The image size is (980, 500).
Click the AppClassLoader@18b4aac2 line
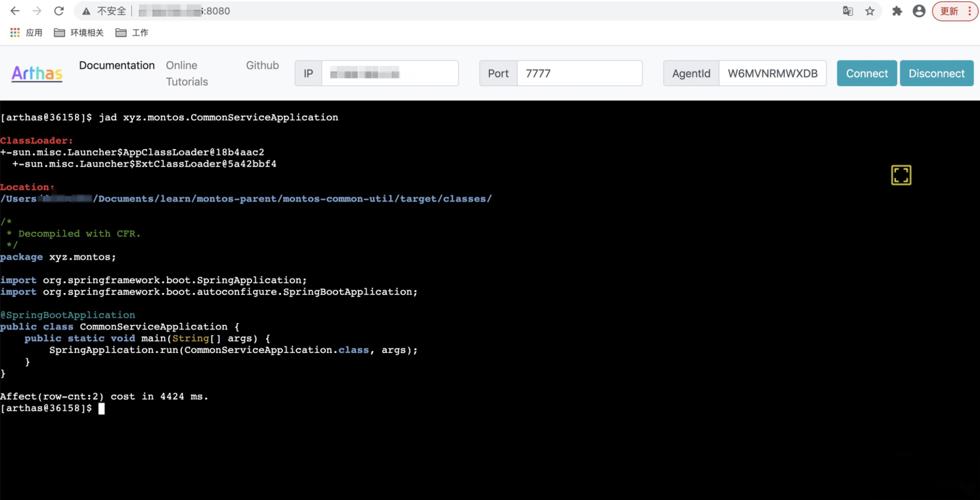pos(132,152)
